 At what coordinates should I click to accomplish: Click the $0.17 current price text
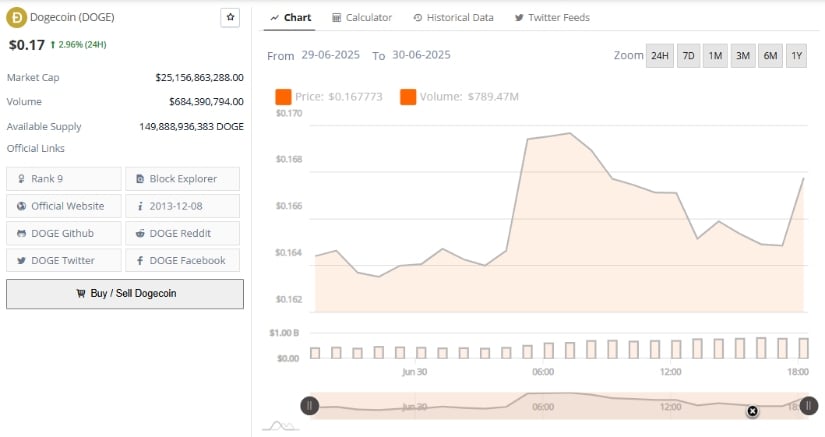[x=27, y=45]
